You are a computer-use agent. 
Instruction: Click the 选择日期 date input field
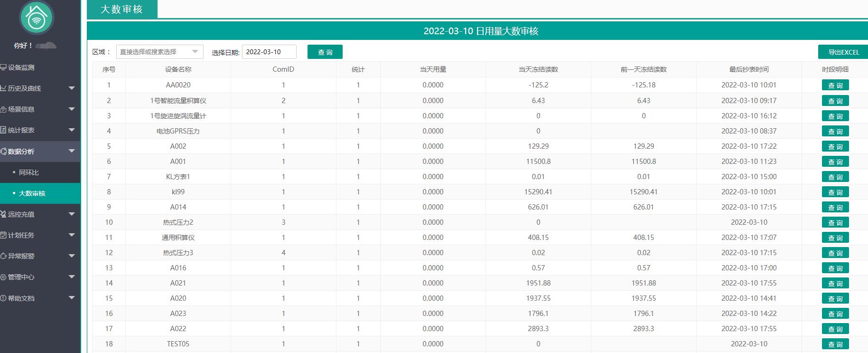[269, 52]
